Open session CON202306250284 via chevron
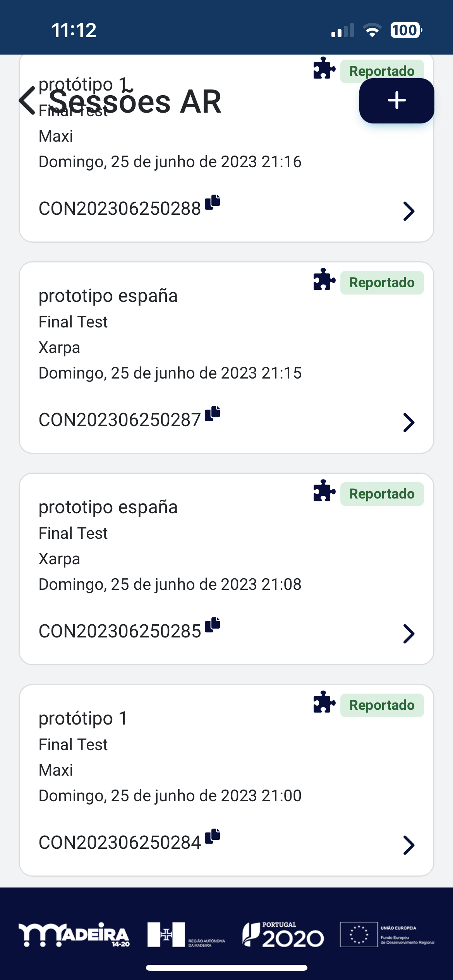 click(x=409, y=845)
